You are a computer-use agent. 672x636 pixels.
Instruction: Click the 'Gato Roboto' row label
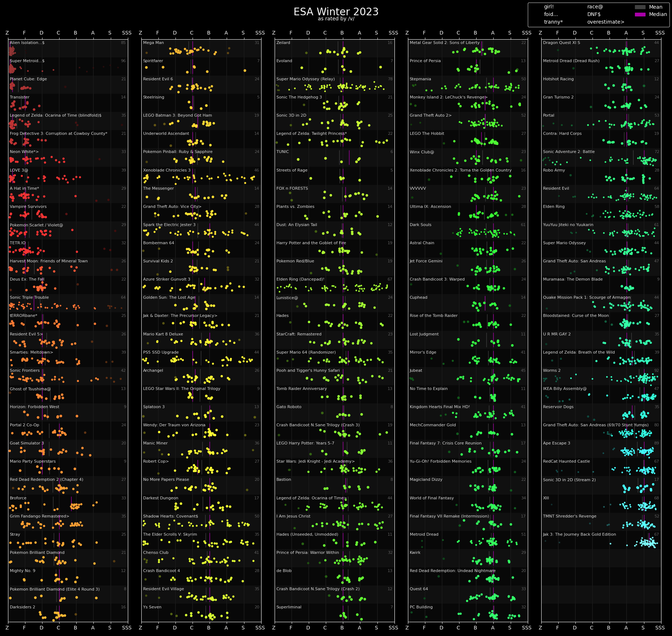click(x=289, y=407)
